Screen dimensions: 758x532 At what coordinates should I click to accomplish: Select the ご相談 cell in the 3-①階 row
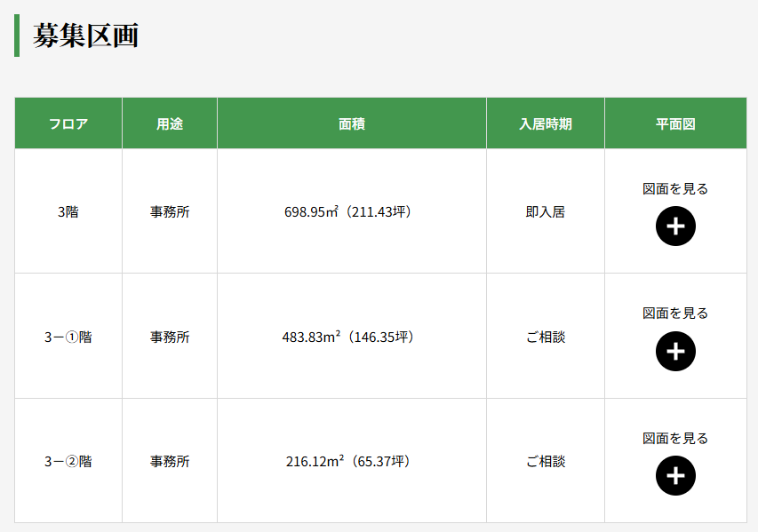pos(545,337)
